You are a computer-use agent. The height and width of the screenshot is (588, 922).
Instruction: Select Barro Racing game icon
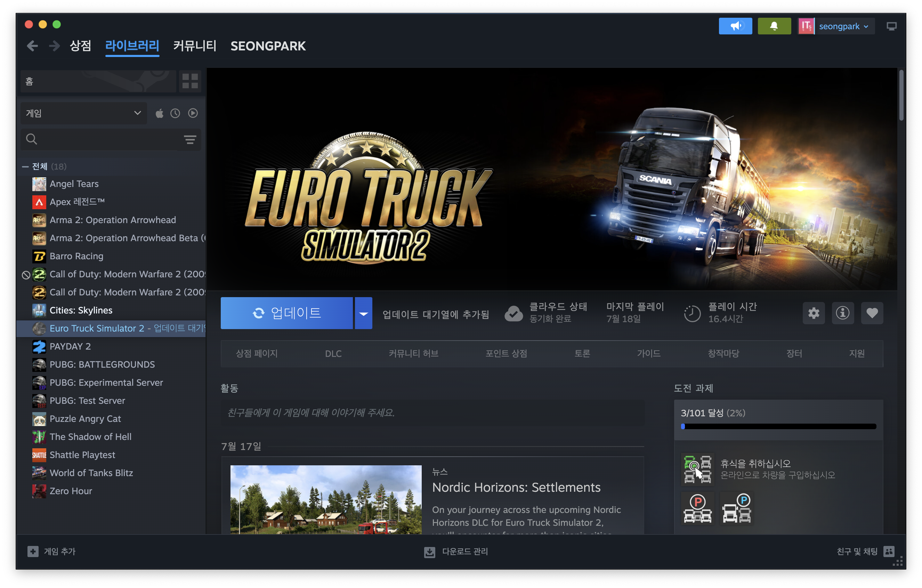pos(39,256)
